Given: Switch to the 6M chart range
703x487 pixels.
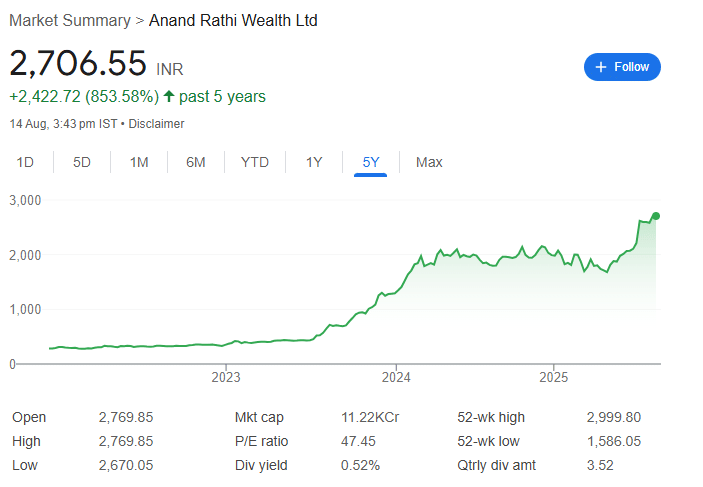Looking at the screenshot, I should [195, 162].
